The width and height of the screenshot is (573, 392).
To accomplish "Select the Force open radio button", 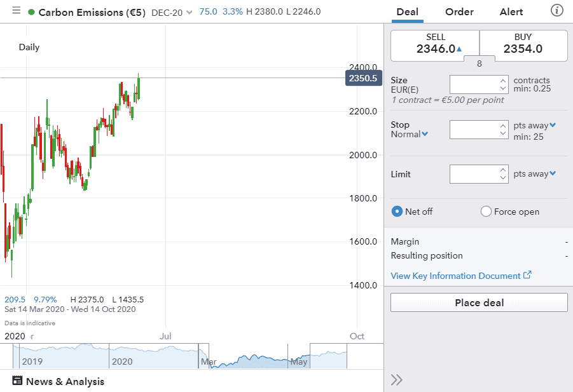I will [487, 212].
